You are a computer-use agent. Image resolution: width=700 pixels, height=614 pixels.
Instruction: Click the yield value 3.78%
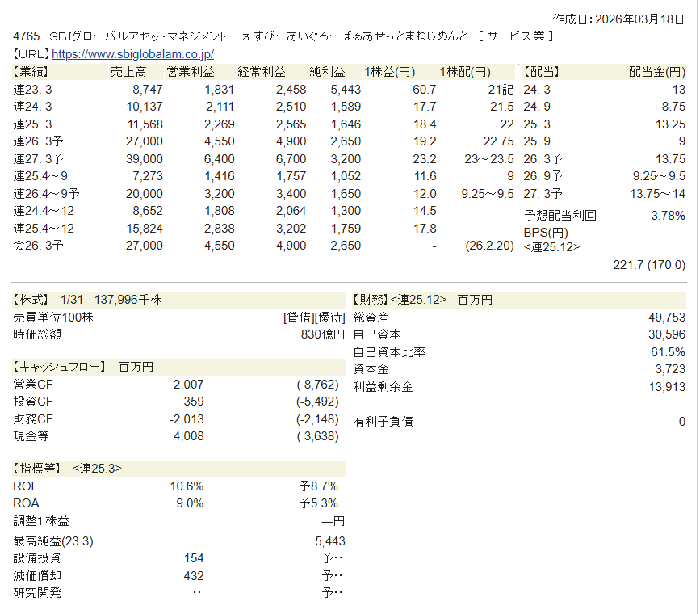pyautogui.click(x=668, y=216)
